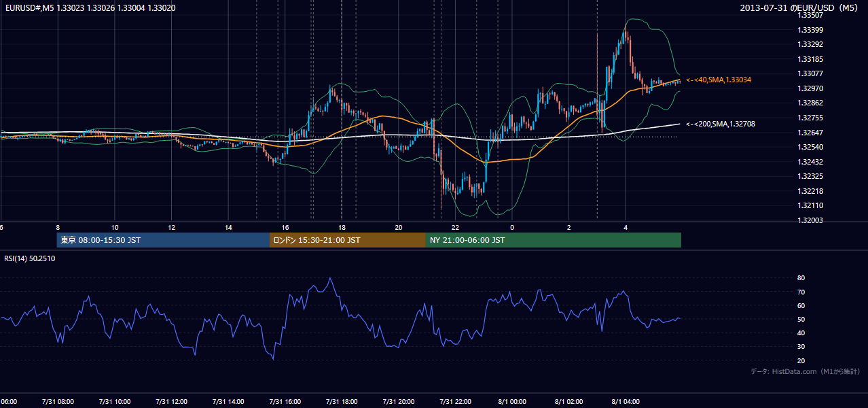This screenshot has height=408, width=868.
Task: Click the EURUSD#,M5 price header text
Action: tap(89, 8)
